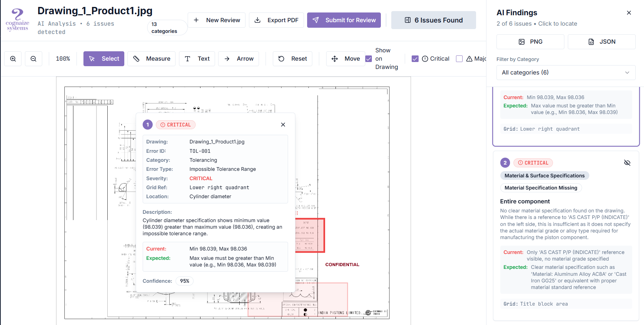Choose the Text annotation tool
The height and width of the screenshot is (325, 644).
[x=197, y=59]
